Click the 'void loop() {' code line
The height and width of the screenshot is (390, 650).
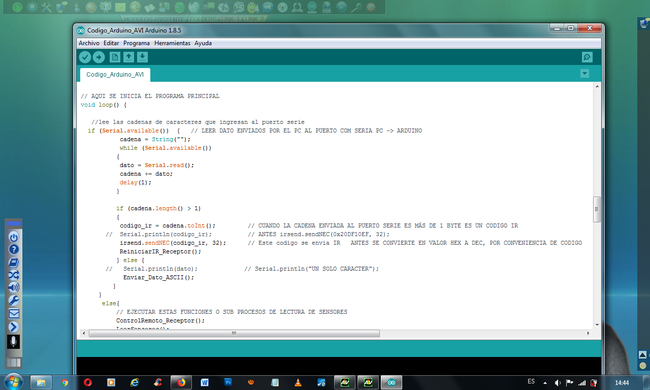(x=104, y=105)
